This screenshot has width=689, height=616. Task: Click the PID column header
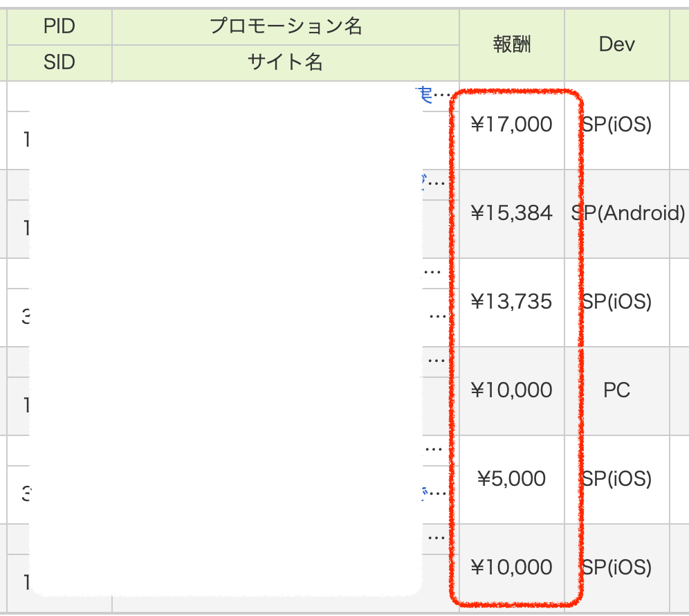point(59,27)
